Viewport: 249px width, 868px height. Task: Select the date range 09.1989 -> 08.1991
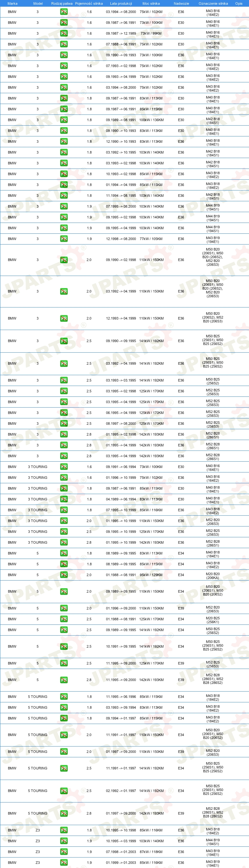(x=121, y=120)
